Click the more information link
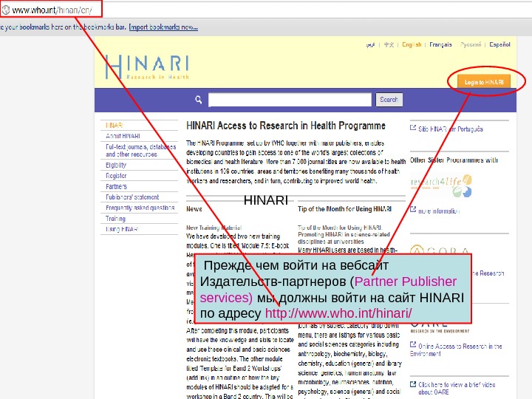This screenshot has width=532, height=399. 439,211
